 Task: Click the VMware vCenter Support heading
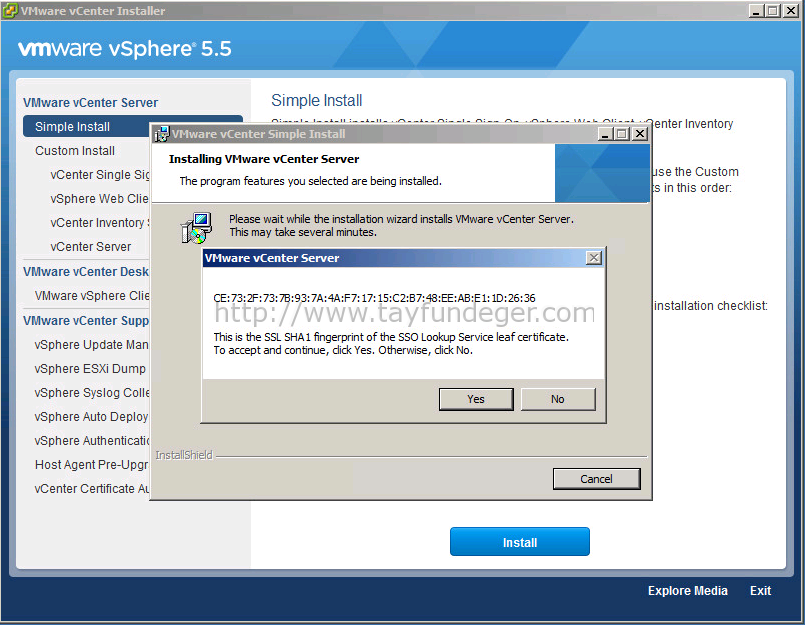[x=86, y=320]
